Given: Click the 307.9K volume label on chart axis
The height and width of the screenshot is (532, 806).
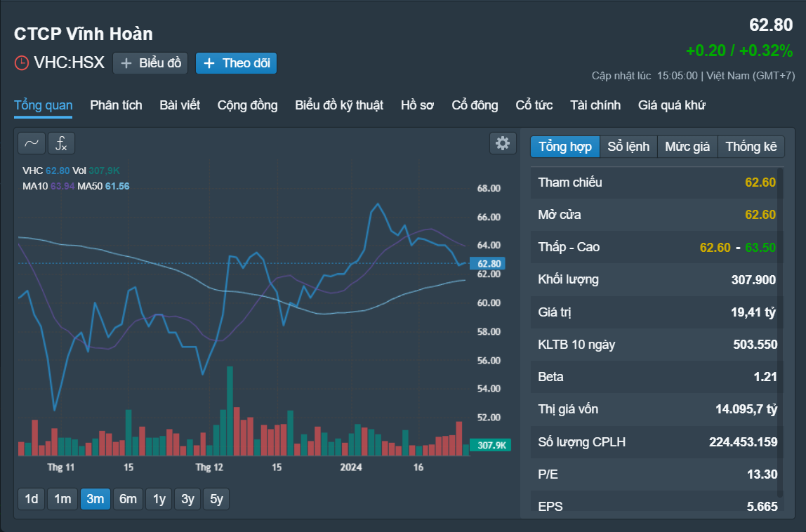Looking at the screenshot, I should click(490, 445).
